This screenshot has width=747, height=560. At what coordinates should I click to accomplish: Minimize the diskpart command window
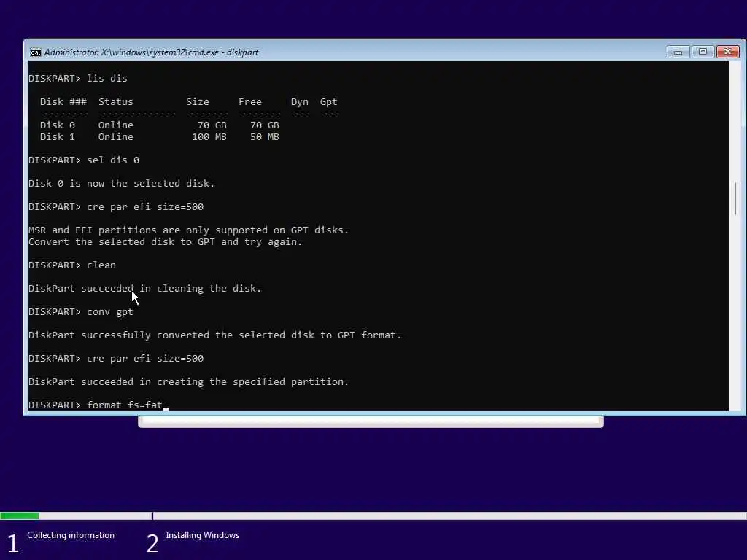point(678,52)
